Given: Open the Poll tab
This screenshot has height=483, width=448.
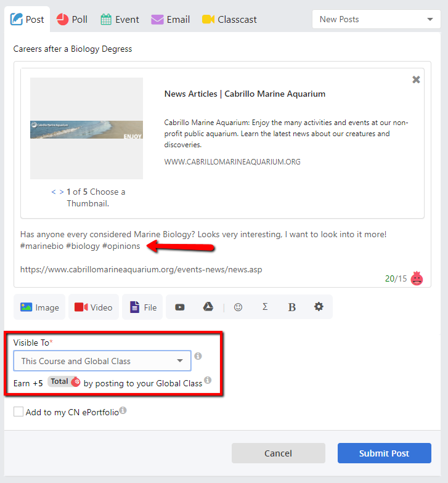Looking at the screenshot, I should pos(72,20).
